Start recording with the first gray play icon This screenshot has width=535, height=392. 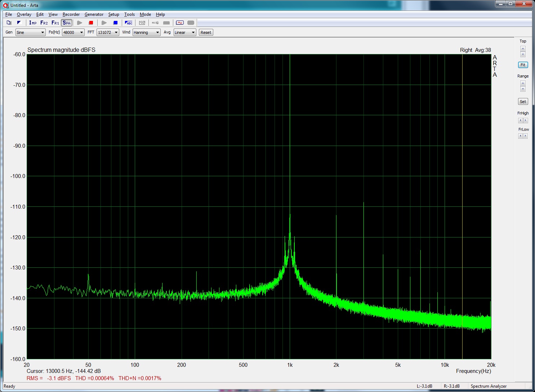point(80,23)
